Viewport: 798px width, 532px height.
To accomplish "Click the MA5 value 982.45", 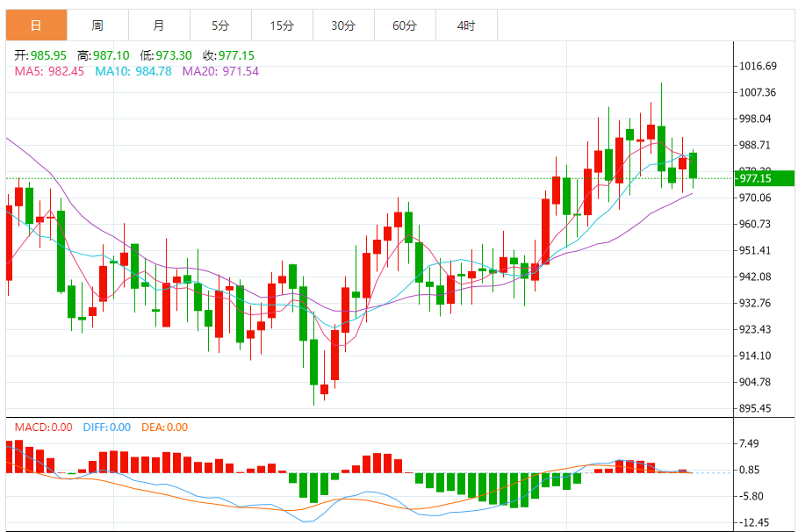I will [x=66, y=71].
